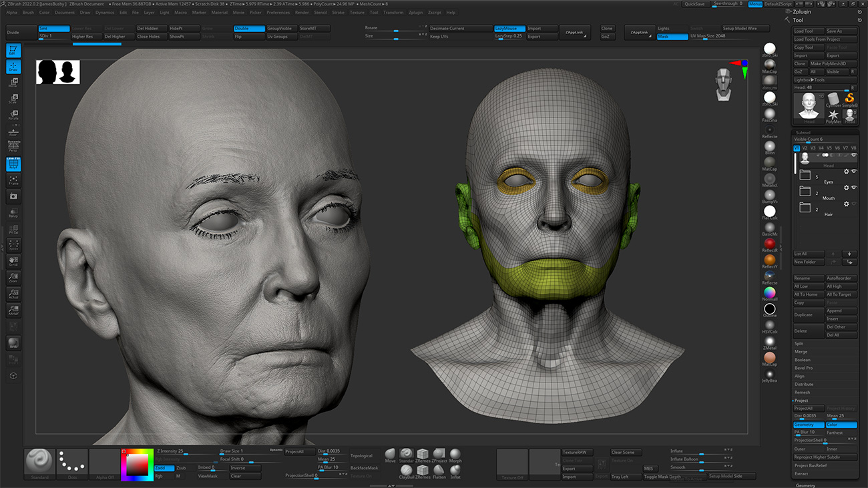The width and height of the screenshot is (868, 488).
Task: Select the Inflat brush icon
Action: click(455, 469)
